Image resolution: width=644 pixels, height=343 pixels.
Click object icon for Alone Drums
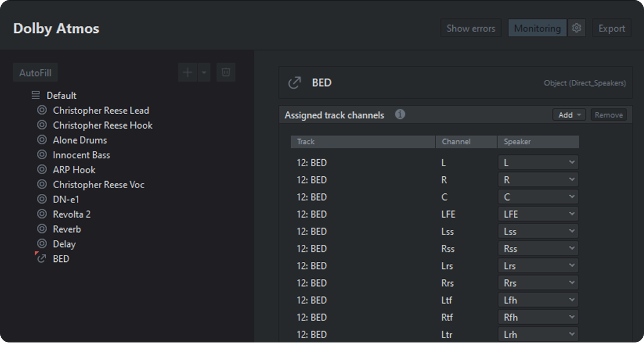[x=42, y=139]
